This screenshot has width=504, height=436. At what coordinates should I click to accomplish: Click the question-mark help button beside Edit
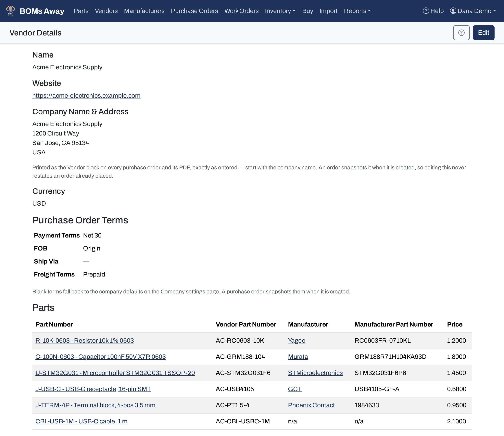tap(461, 33)
